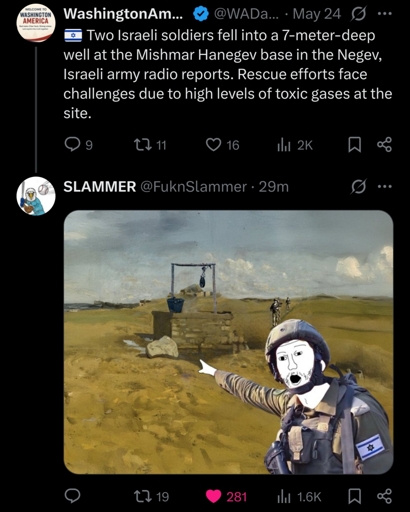Open @FuknSlammer handle link
The image size is (410, 512).
[193, 187]
